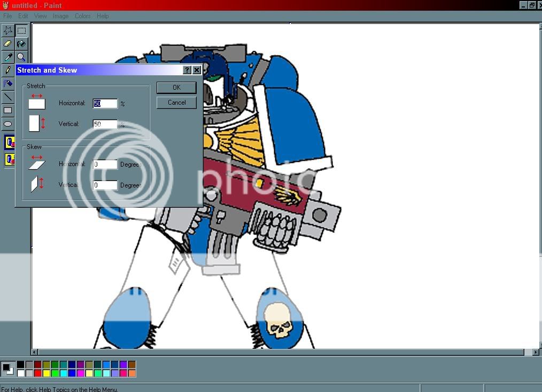This screenshot has width=542, height=392.
Task: Switch to the Airbrush tool
Action: tap(8, 84)
